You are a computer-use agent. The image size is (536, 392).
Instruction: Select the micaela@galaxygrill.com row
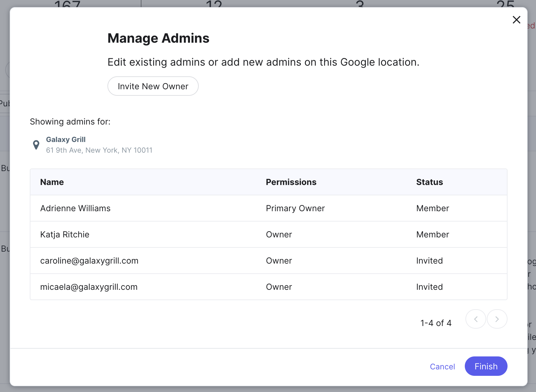pyautogui.click(x=89, y=287)
